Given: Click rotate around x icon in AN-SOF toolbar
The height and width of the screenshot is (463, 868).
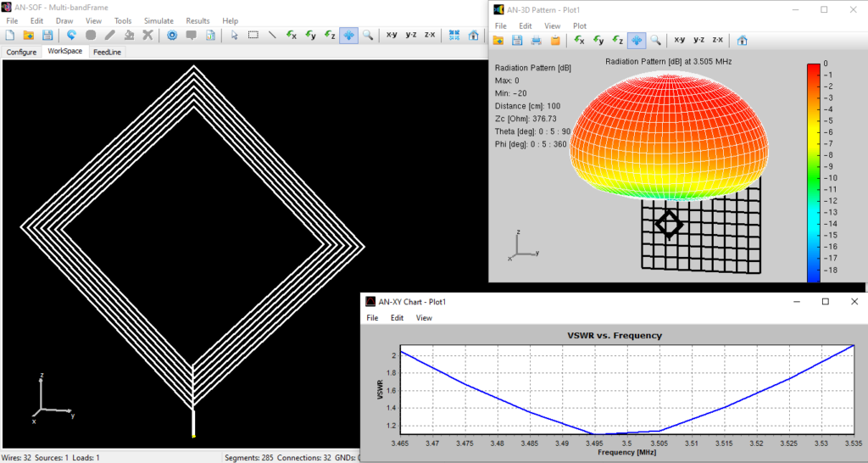Looking at the screenshot, I should point(292,35).
